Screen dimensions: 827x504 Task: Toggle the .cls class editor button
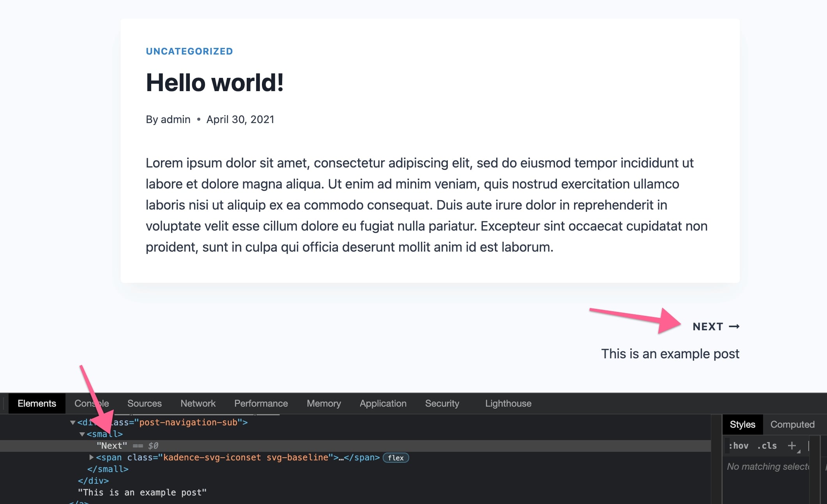point(767,446)
